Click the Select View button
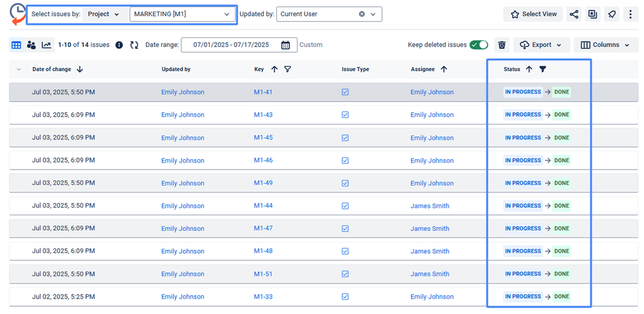 click(533, 14)
